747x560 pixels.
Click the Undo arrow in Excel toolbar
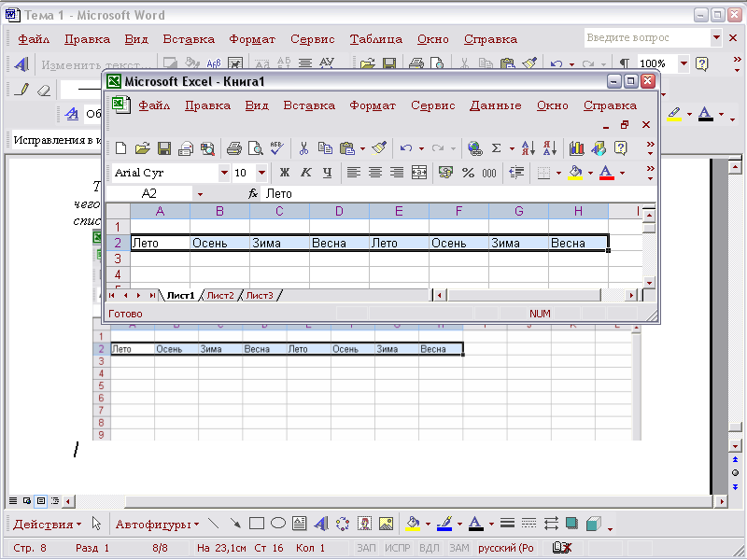tap(406, 148)
